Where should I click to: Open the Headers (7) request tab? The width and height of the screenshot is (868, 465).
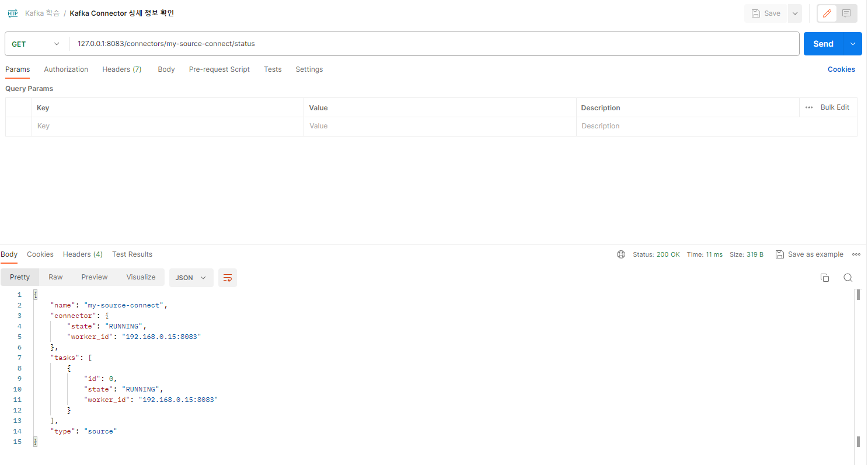coord(122,69)
